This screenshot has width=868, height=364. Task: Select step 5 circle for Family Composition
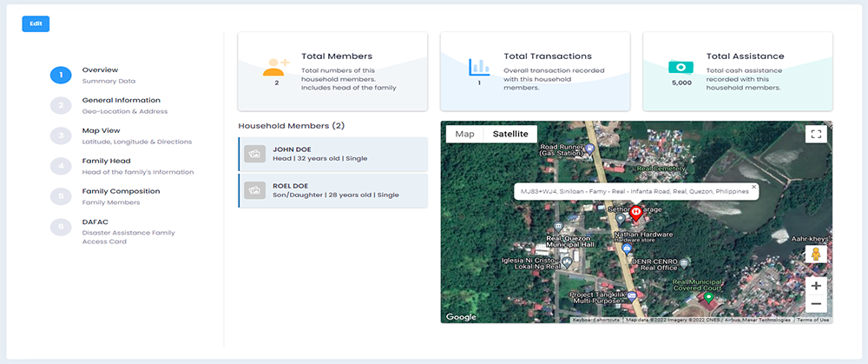coord(61,196)
